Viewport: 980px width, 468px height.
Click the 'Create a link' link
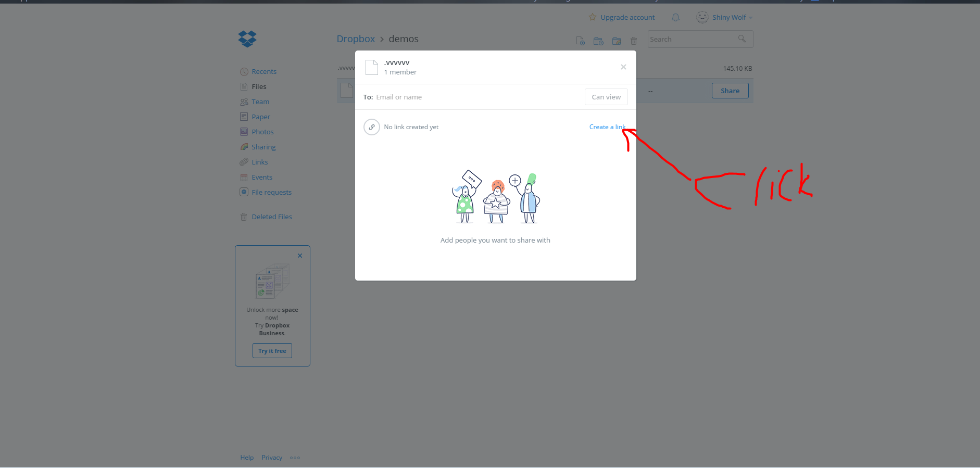[607, 127]
